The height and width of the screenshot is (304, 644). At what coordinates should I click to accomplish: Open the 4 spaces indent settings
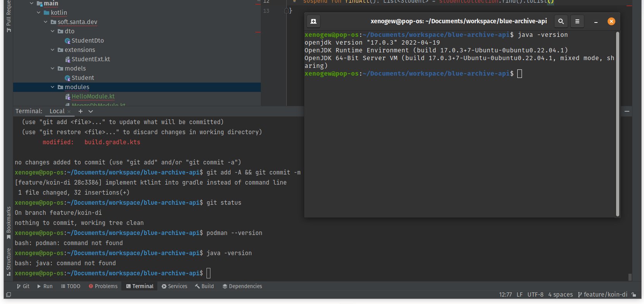click(560, 295)
